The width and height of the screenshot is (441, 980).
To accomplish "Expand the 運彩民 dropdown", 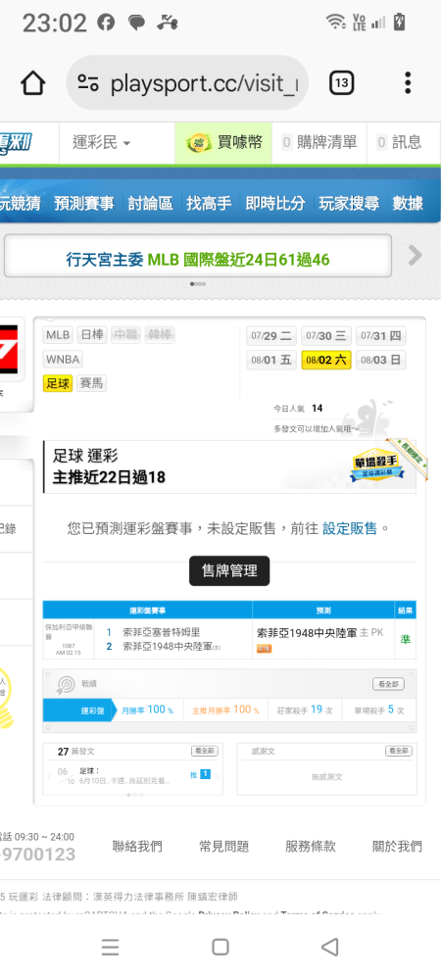I will click(x=102, y=143).
